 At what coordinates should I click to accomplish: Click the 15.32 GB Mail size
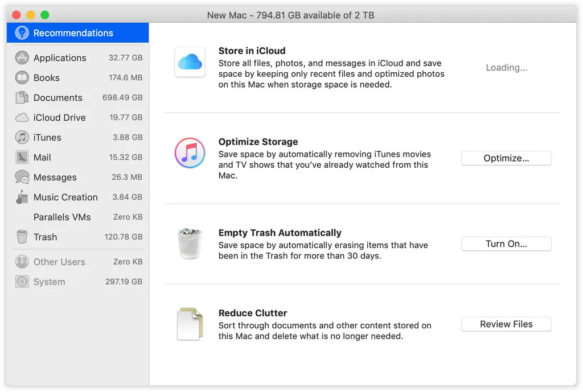coord(126,157)
